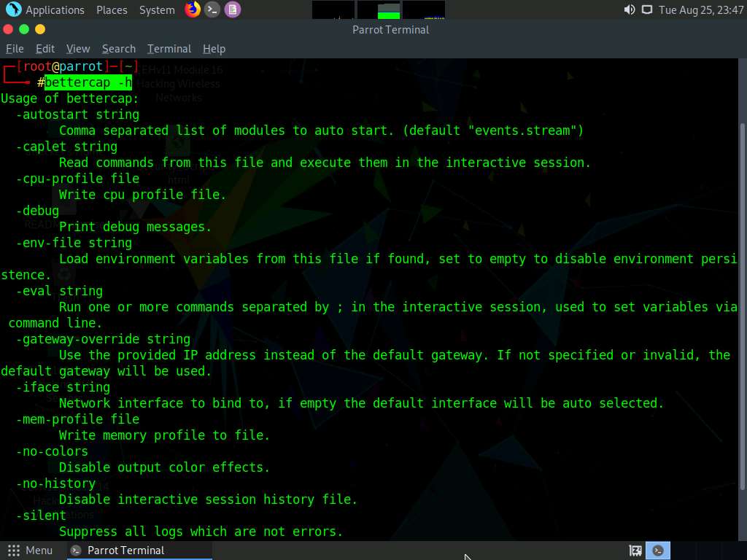Open the Help menu
The image size is (747, 560).
[214, 49]
